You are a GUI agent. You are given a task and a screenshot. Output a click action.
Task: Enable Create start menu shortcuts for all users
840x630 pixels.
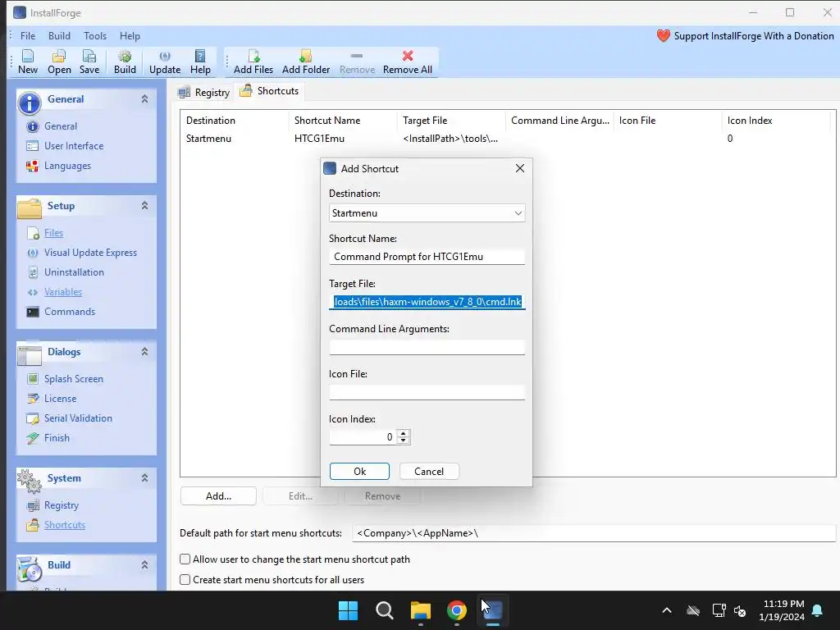coord(185,580)
